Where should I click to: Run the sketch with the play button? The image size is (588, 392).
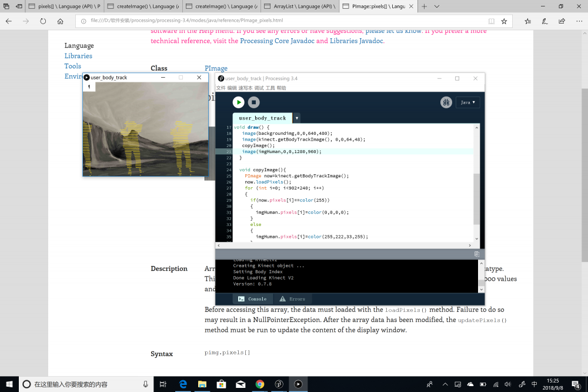tap(239, 102)
